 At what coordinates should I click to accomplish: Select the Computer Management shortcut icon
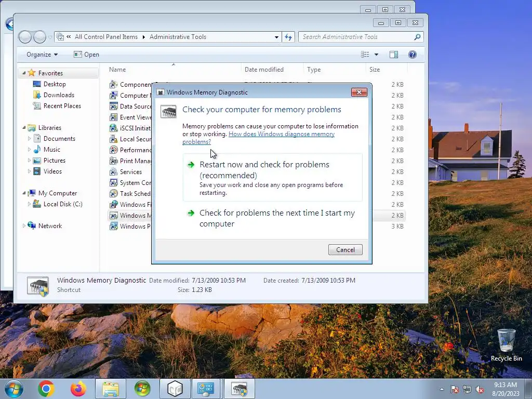pos(113,96)
